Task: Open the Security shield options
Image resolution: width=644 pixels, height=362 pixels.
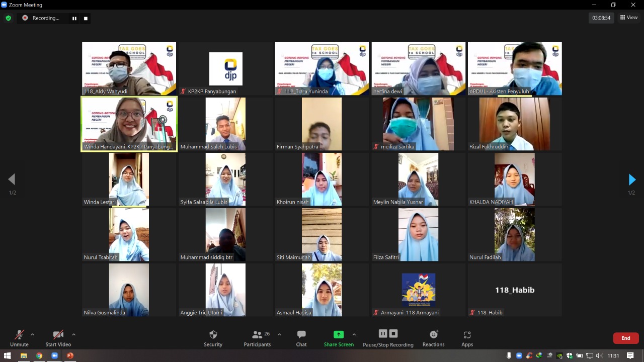Action: tap(213, 338)
